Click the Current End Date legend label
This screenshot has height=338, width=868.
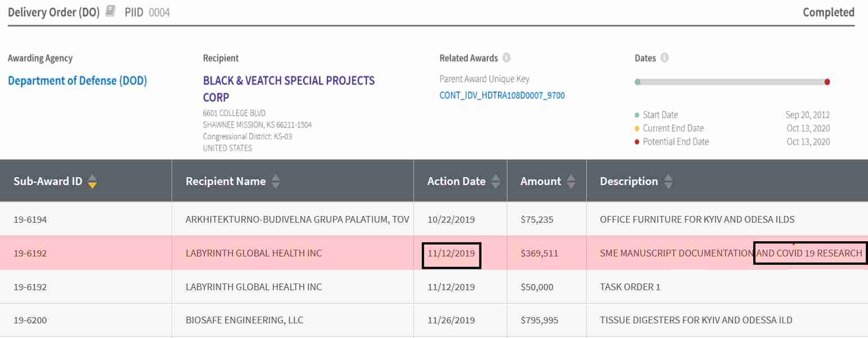673,128
